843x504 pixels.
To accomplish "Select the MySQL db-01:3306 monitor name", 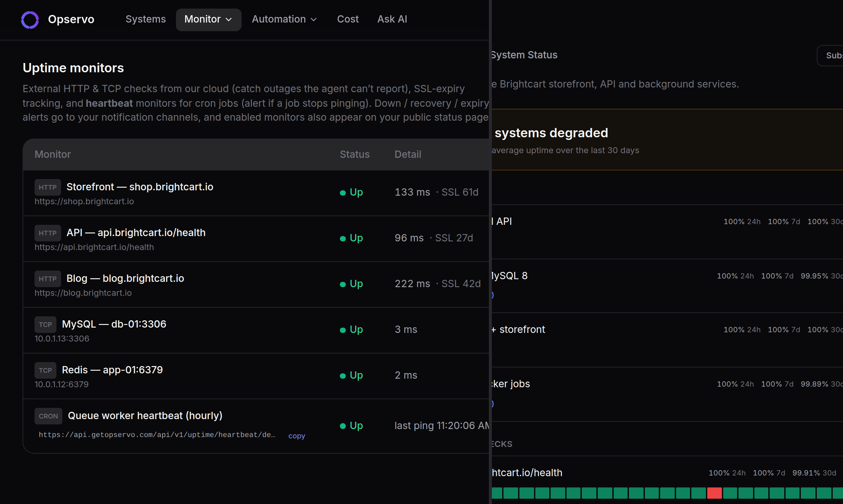I will tap(114, 324).
